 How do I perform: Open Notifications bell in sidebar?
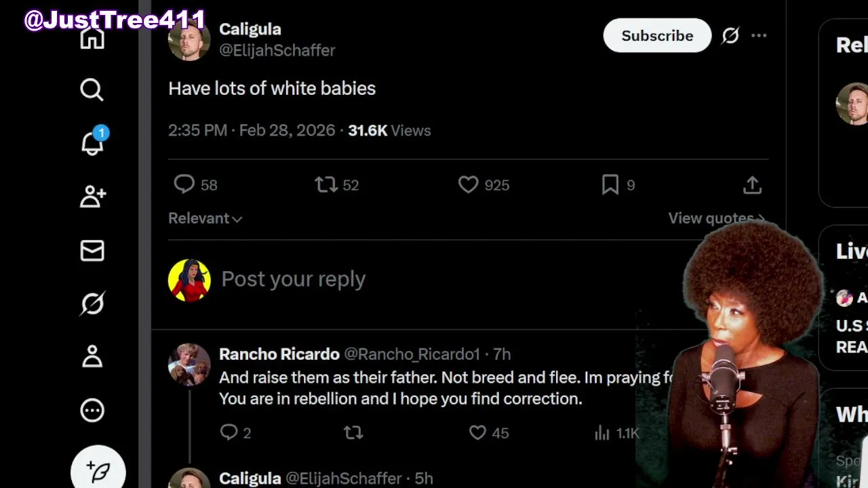(x=92, y=143)
